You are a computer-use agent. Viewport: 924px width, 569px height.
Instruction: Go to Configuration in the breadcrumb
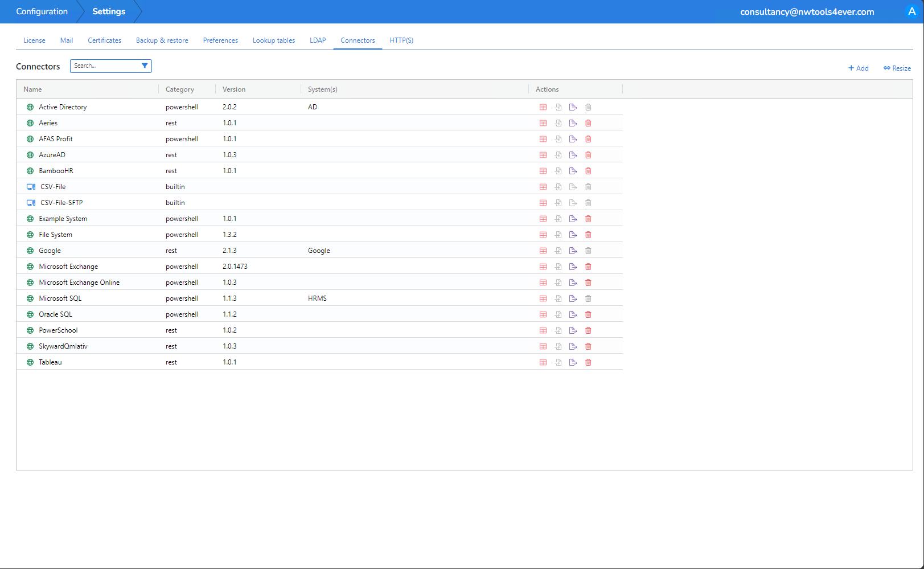(x=42, y=11)
